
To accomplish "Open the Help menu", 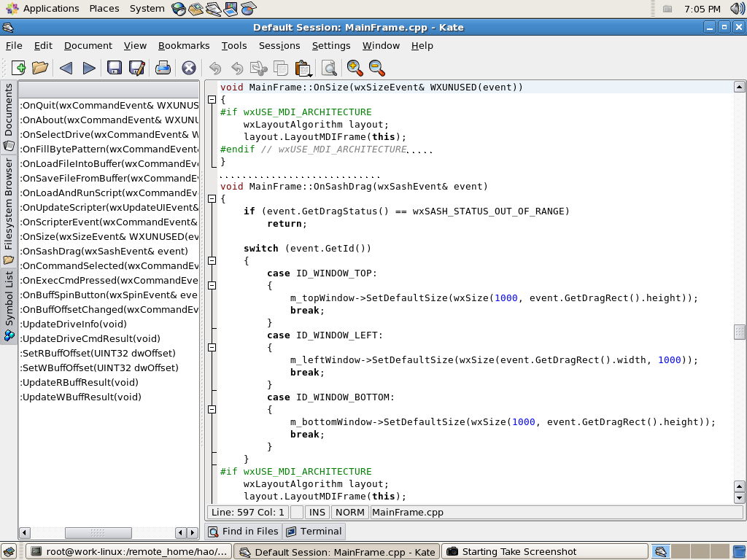I will 422,46.
